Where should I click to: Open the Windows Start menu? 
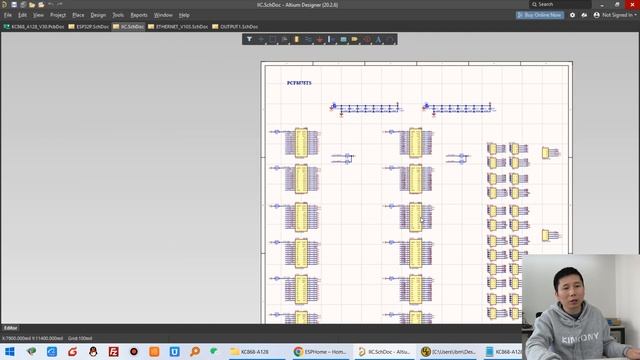point(10,351)
